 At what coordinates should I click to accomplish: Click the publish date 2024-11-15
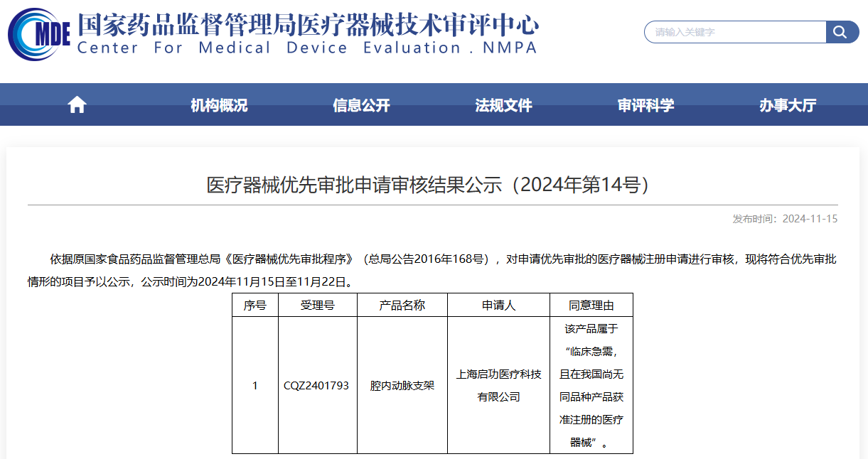[810, 219]
